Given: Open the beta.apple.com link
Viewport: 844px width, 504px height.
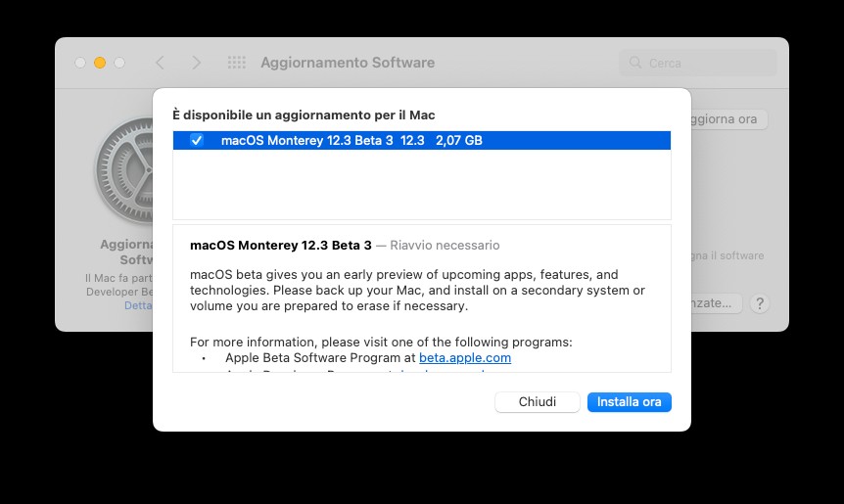Looking at the screenshot, I should [x=465, y=358].
